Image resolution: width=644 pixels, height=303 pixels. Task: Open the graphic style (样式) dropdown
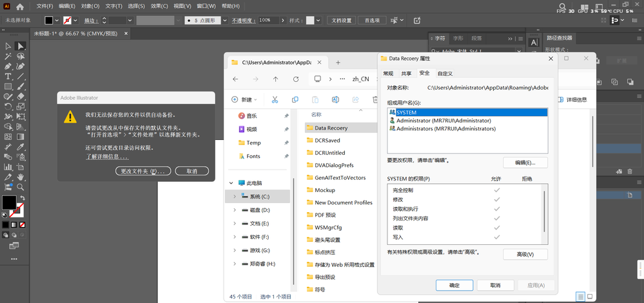point(317,20)
